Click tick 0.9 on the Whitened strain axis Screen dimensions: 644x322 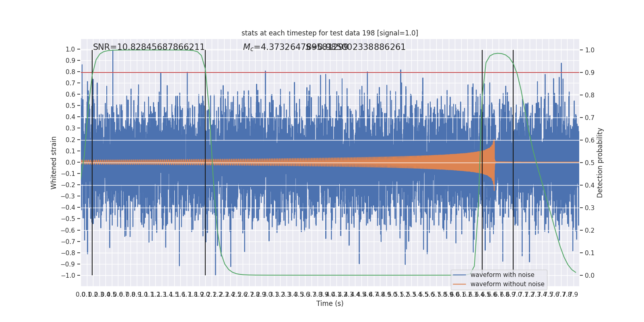coord(70,61)
